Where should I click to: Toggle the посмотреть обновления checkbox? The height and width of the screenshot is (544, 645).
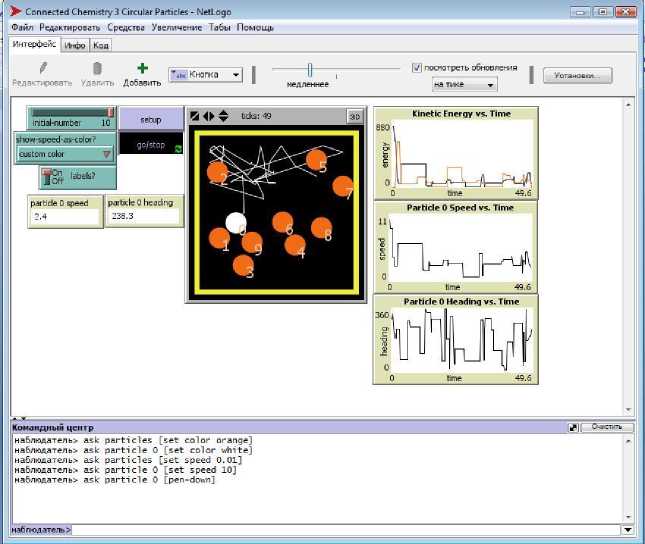click(x=418, y=68)
